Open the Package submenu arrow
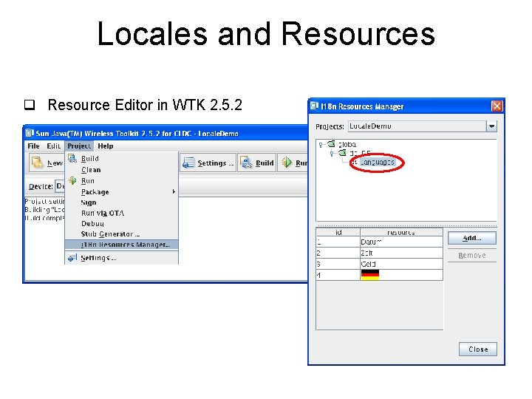 click(174, 191)
